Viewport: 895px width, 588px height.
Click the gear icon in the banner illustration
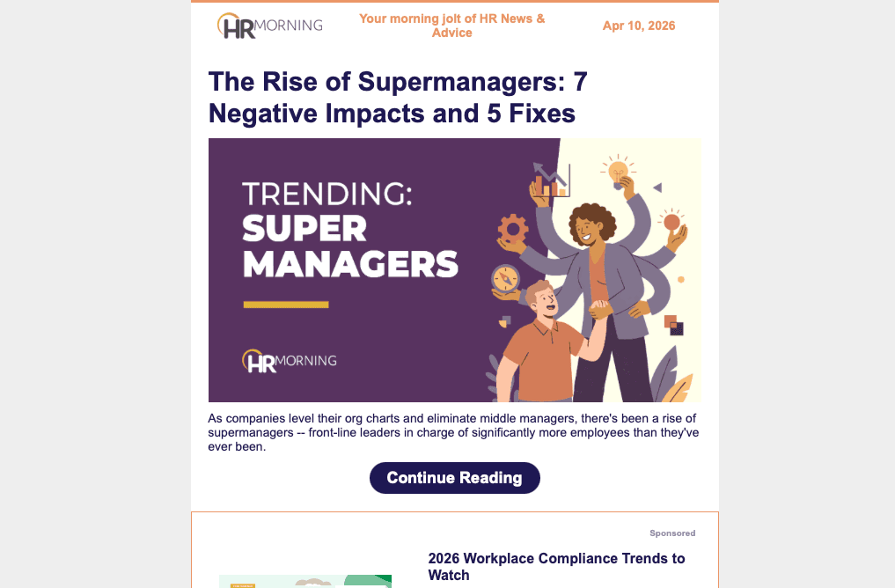(x=513, y=228)
